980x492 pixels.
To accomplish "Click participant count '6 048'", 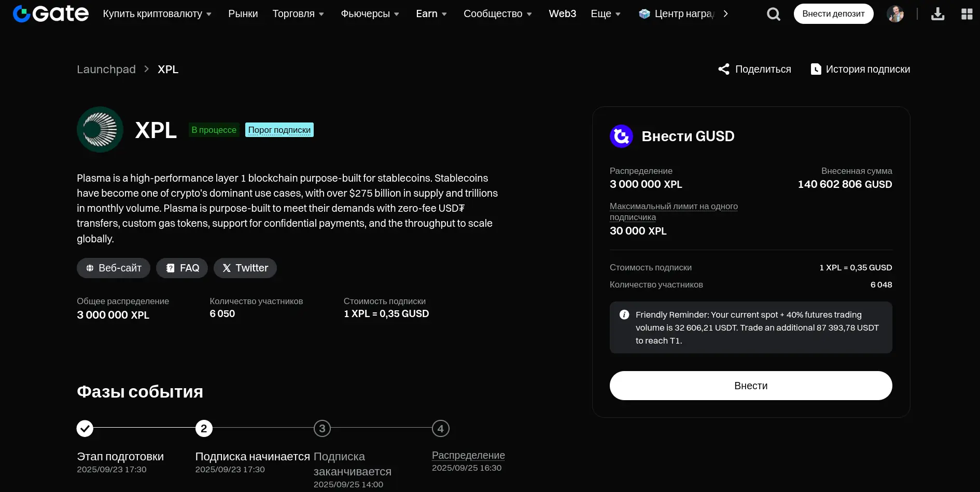I will (881, 284).
